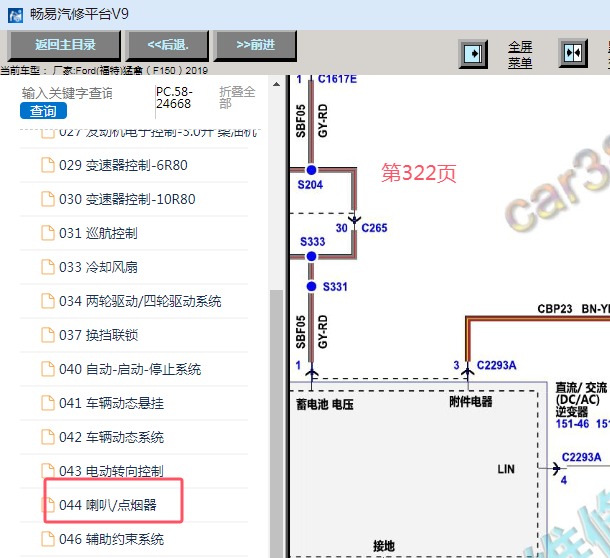Click document icon of 029 变速器控制-6R80

point(48,165)
